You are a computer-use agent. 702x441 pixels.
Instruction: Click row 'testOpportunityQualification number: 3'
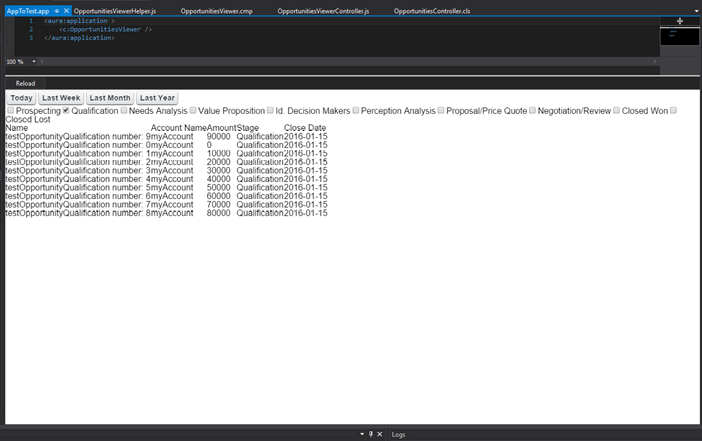(x=166, y=170)
